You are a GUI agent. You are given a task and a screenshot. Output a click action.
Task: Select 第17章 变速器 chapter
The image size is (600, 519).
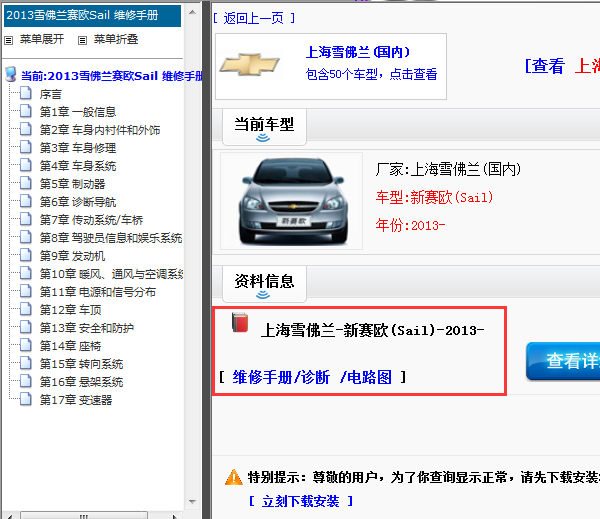[x=76, y=400]
